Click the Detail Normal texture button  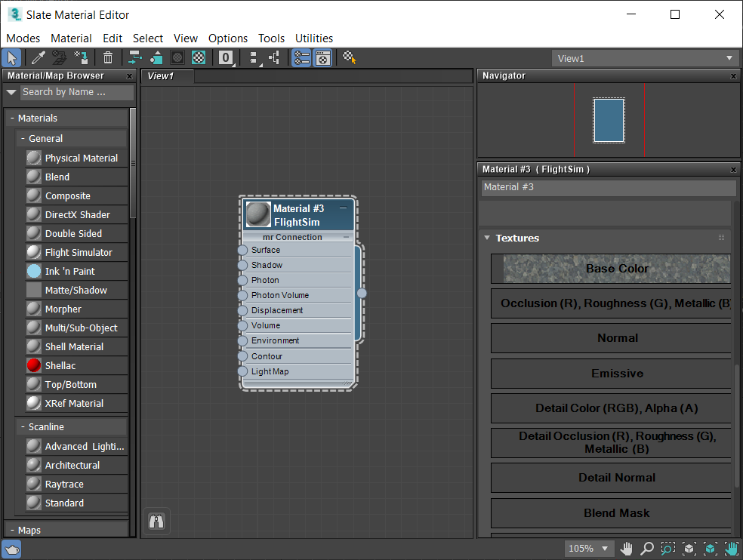tap(612, 478)
